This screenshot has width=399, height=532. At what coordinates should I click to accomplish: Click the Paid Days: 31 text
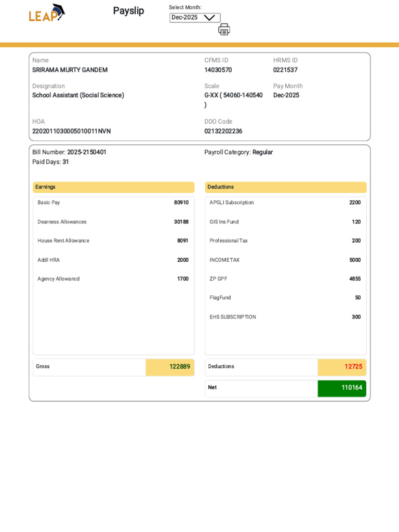[50, 162]
